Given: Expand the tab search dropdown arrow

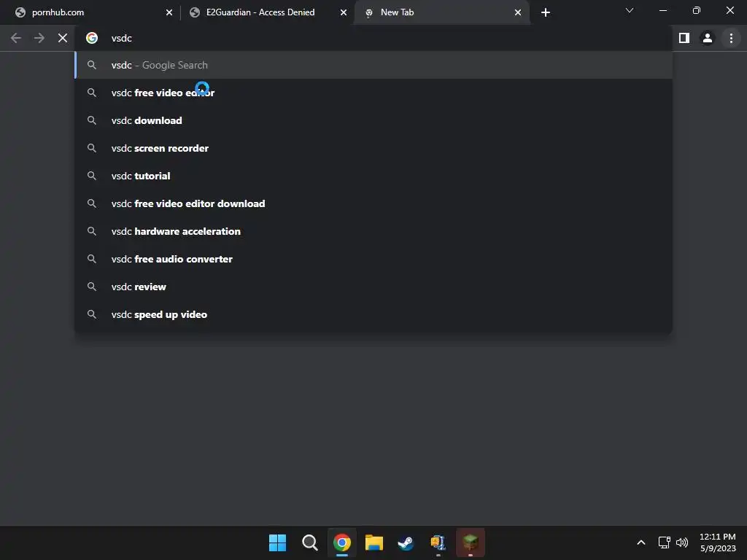Looking at the screenshot, I should [x=630, y=10].
